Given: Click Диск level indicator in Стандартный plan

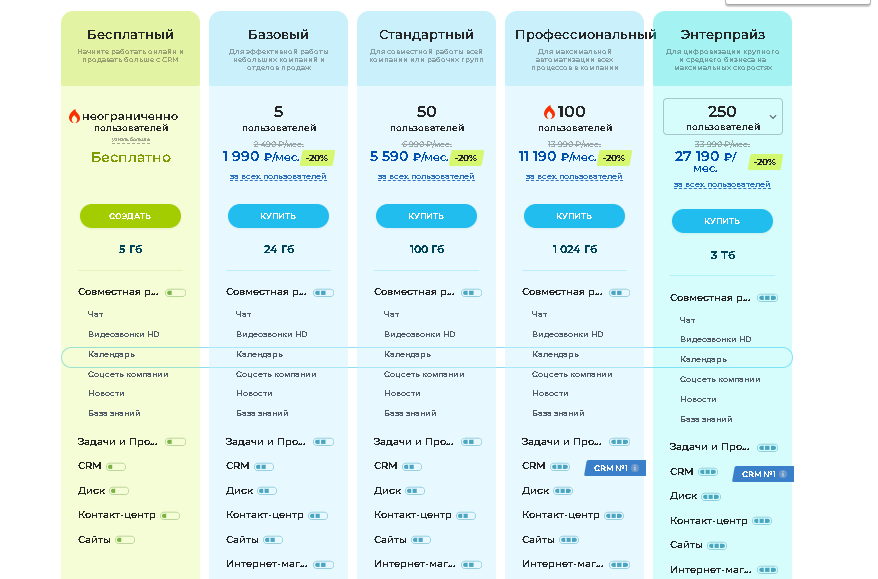Looking at the screenshot, I should [x=415, y=491].
